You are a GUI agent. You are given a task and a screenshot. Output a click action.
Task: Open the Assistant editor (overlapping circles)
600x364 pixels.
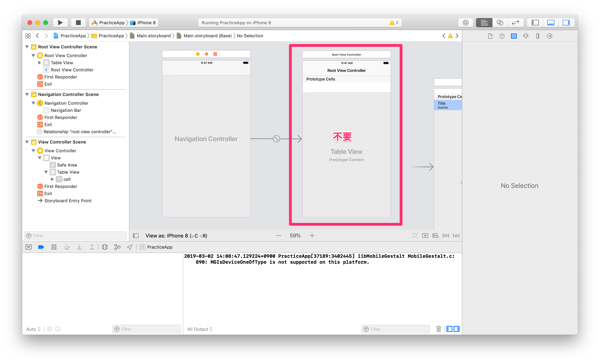[500, 23]
